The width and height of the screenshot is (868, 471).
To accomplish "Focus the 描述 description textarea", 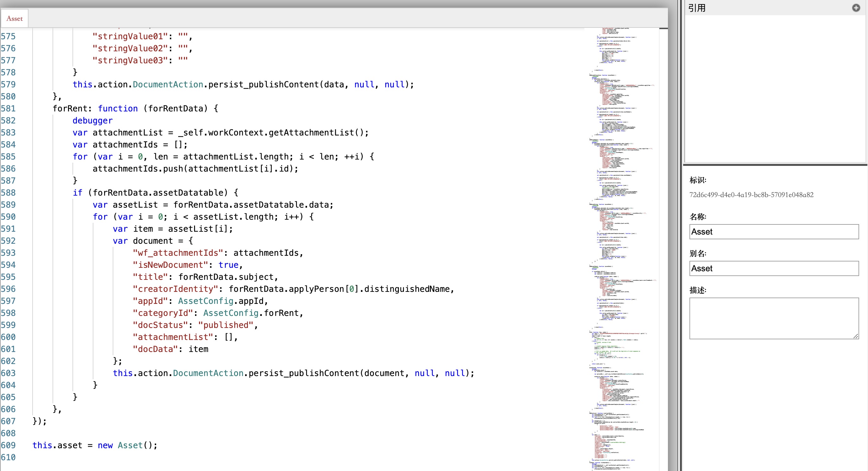I will 774,318.
